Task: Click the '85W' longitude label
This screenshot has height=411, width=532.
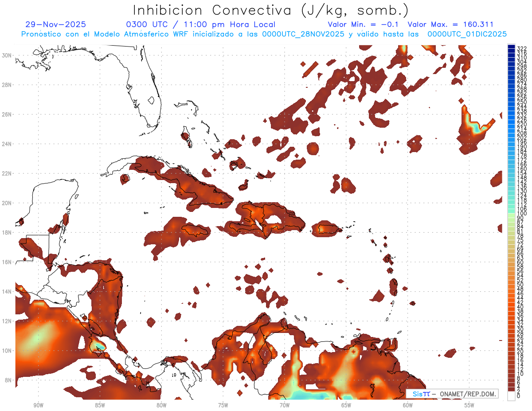Action: point(100,405)
